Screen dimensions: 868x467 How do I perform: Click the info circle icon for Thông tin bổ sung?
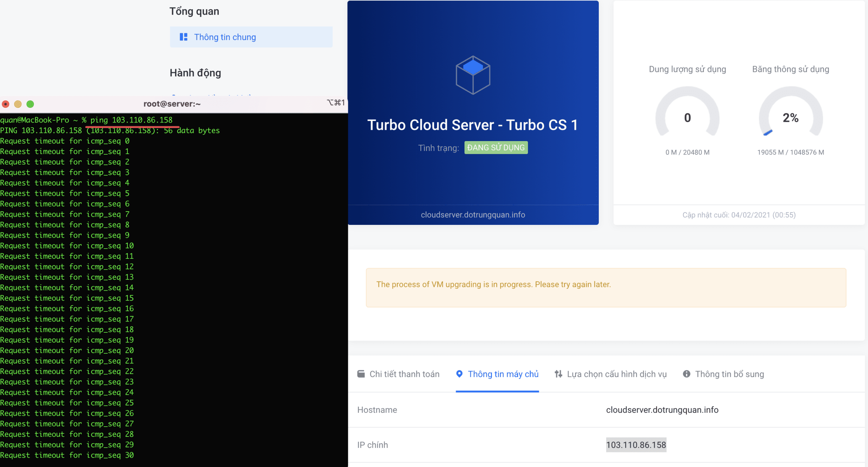pyautogui.click(x=686, y=374)
